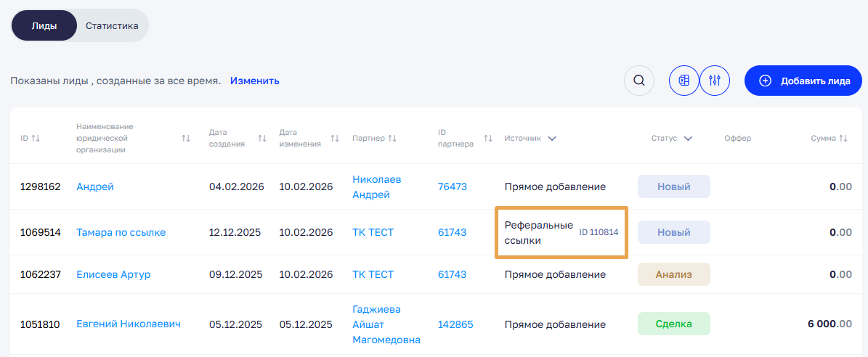Click the Анализ status badge

[673, 274]
